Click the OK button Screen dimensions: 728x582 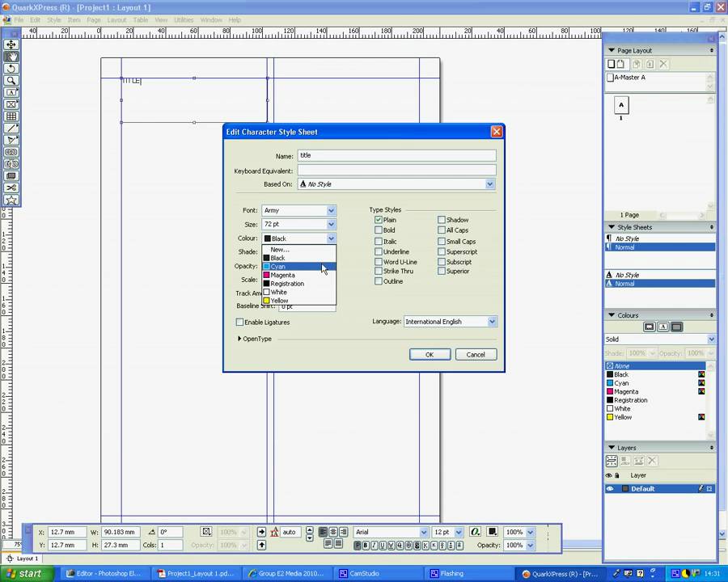[430, 355]
